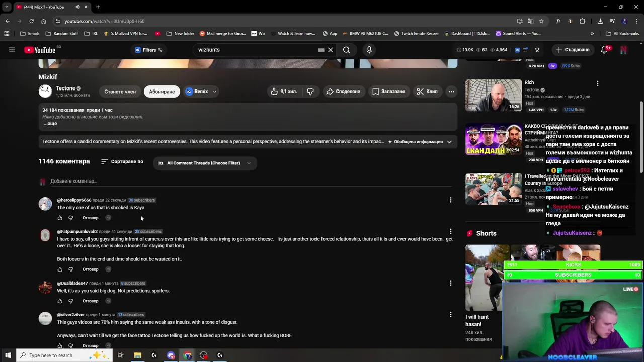Viewport: 644px width, 362px height.
Task: Open the Twitch Emote Resizer bookmark
Action: point(416,34)
